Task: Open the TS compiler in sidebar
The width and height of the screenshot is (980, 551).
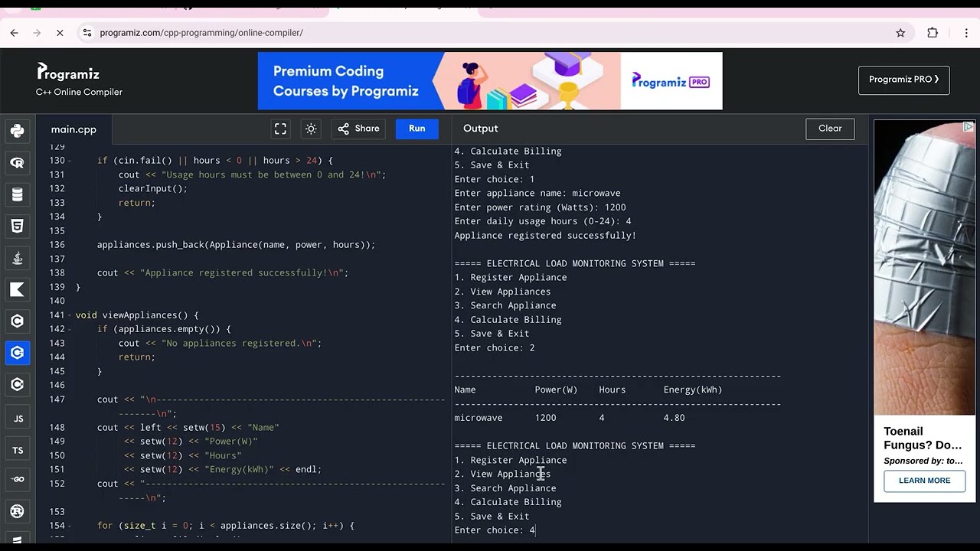Action: tap(18, 450)
